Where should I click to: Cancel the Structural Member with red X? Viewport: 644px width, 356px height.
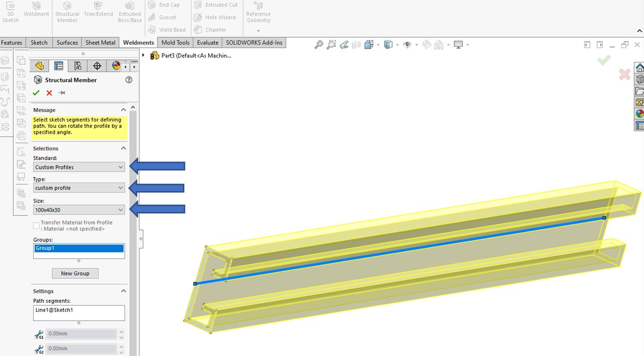(49, 93)
